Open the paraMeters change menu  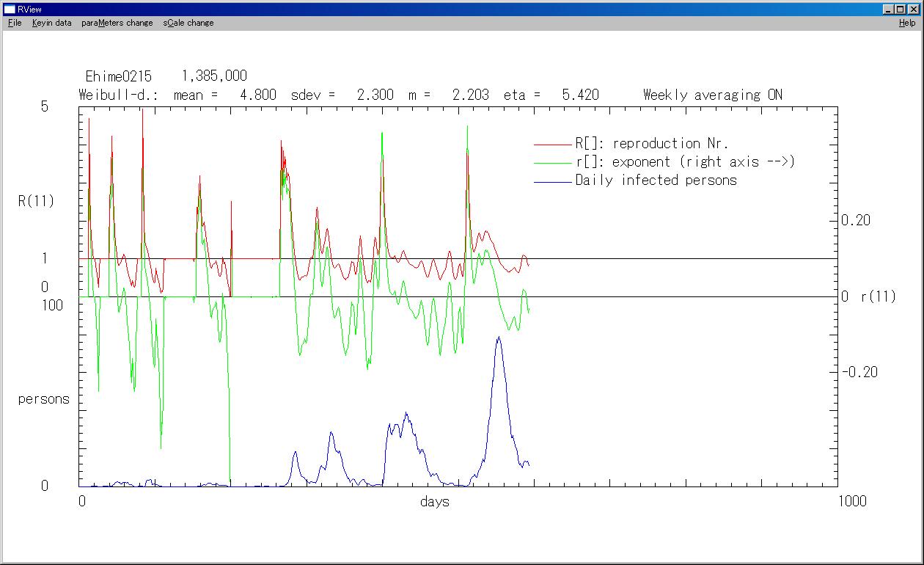point(117,23)
